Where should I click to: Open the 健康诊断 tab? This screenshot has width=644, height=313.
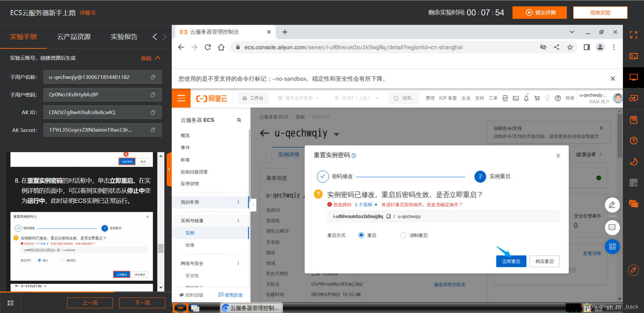(x=586, y=154)
